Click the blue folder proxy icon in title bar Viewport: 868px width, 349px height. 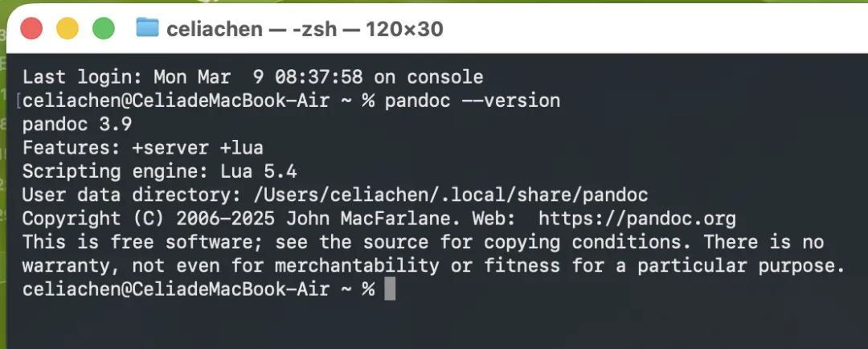pyautogui.click(x=147, y=27)
